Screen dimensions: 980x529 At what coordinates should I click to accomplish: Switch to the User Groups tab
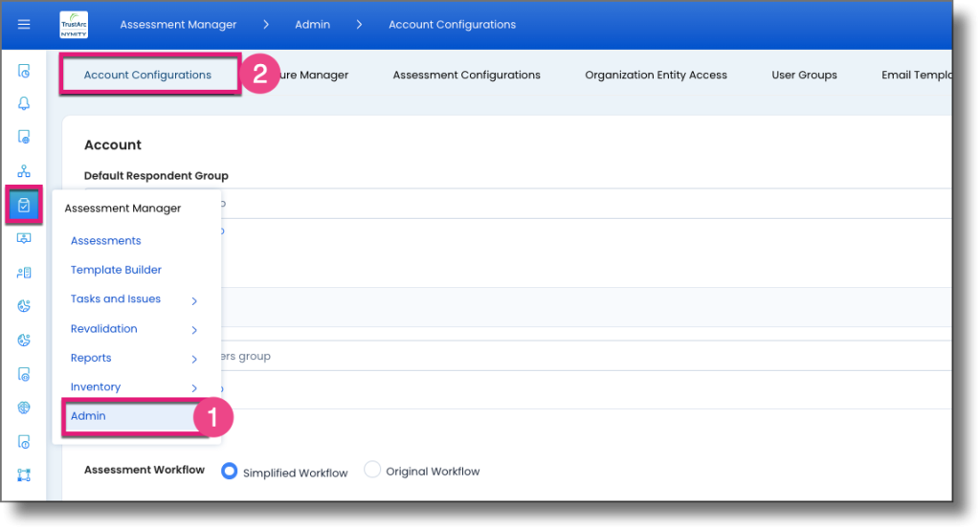click(x=804, y=75)
